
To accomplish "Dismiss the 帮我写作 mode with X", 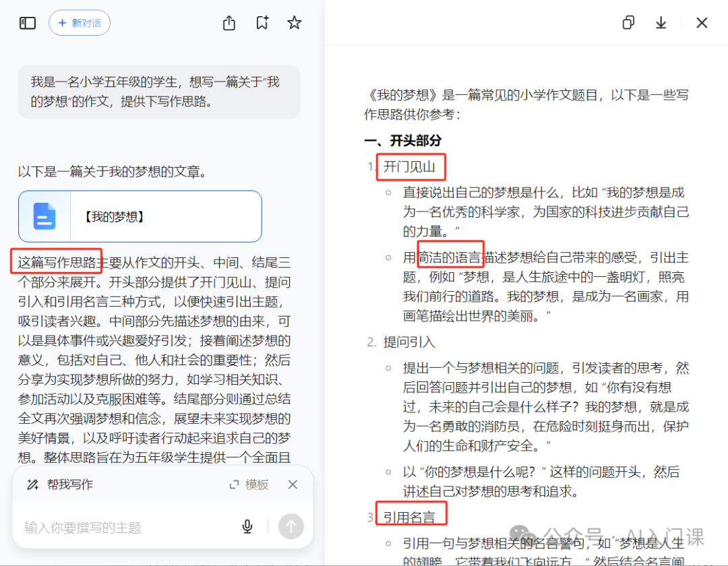I will pos(293,484).
